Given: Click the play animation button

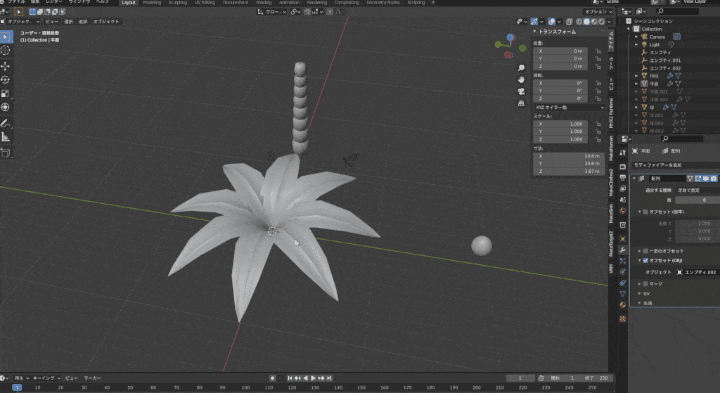Looking at the screenshot, I should pos(313,378).
